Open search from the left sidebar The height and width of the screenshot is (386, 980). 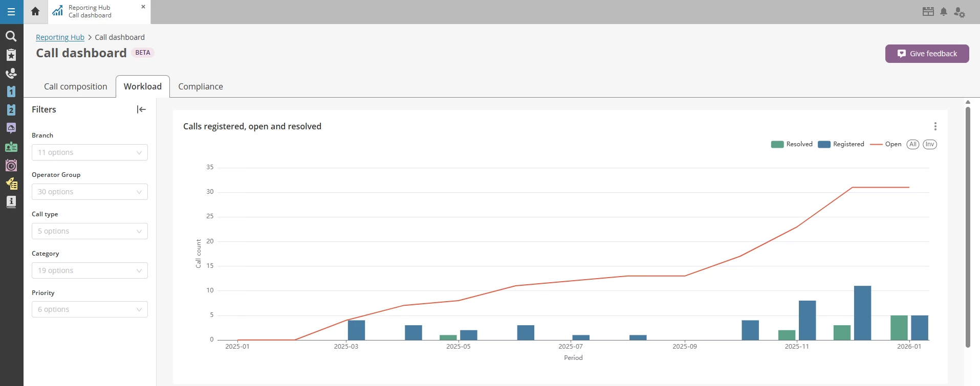(x=11, y=36)
